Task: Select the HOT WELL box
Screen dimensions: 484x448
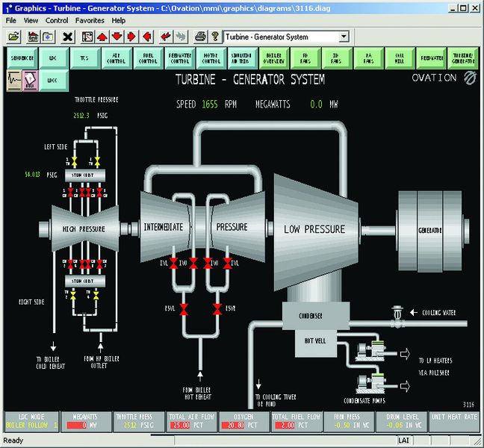Action: pos(316,343)
